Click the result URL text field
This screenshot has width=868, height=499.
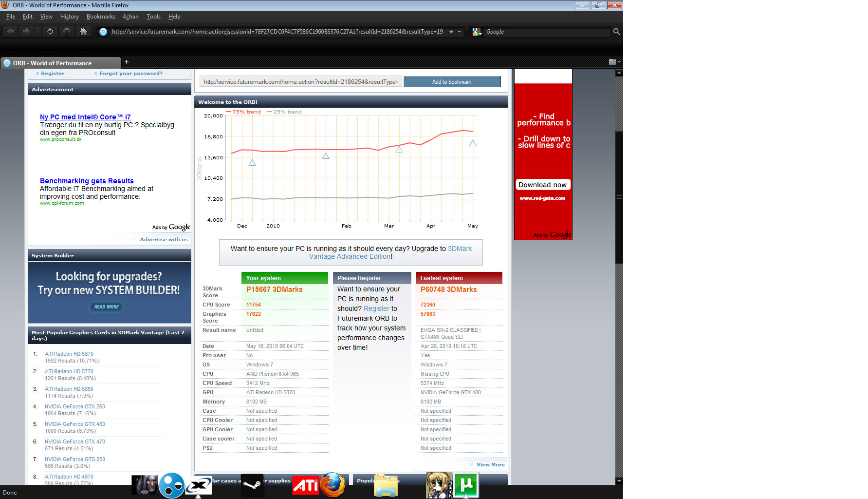(x=301, y=82)
